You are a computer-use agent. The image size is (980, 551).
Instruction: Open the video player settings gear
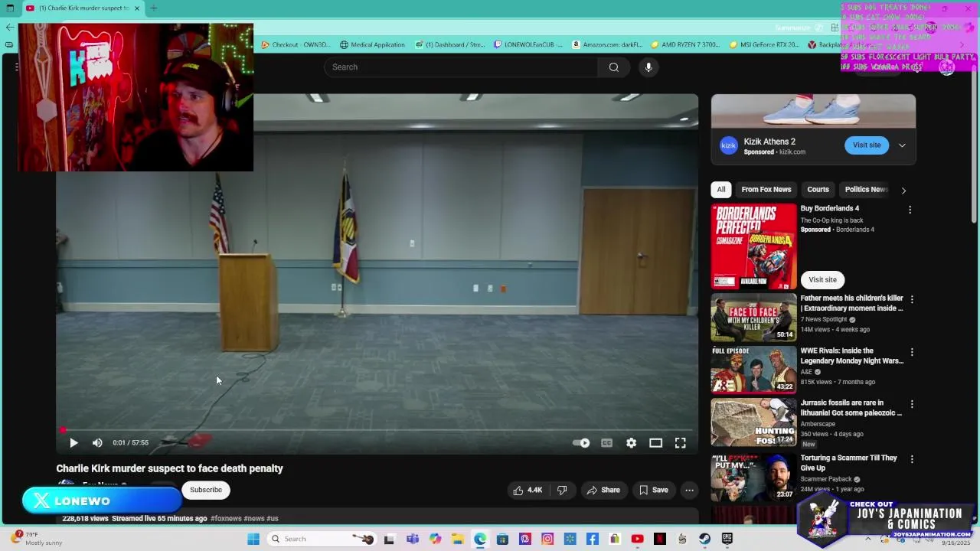631,442
